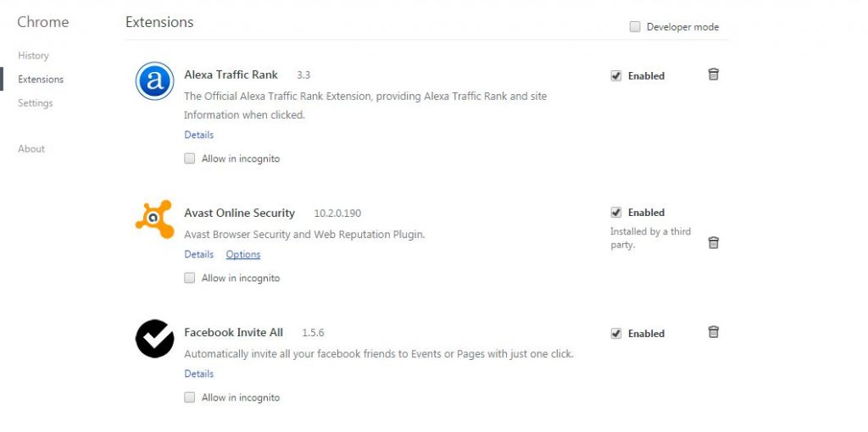View Details for Facebook Invite All
This screenshot has width=868, height=432.
[x=198, y=374]
